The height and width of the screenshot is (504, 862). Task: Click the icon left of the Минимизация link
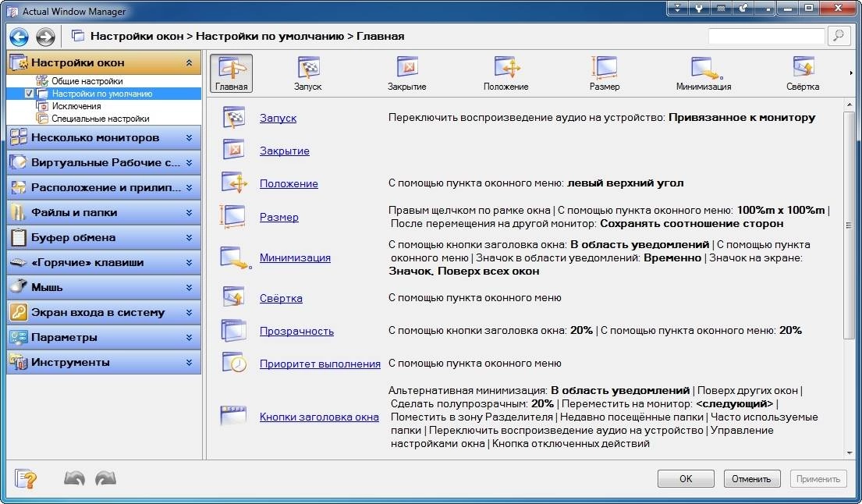coord(236,257)
